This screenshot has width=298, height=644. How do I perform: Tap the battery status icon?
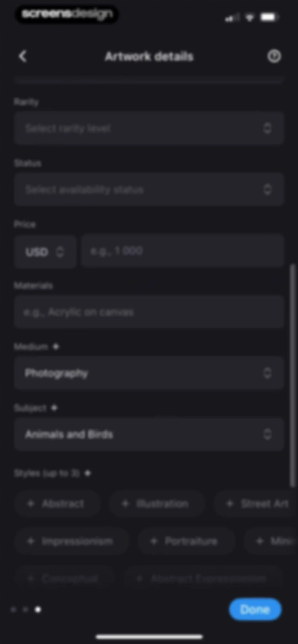[269, 17]
